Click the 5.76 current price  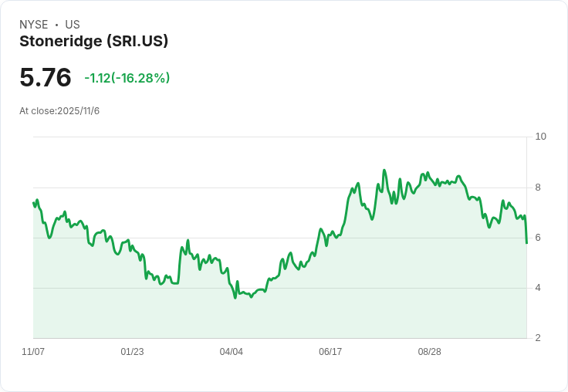tap(46, 78)
